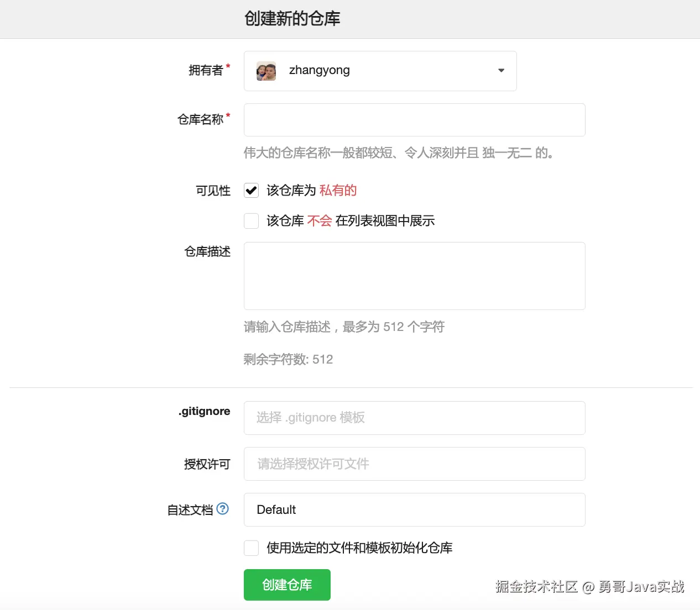Open the 自述文档 Default dropdown

coord(414,509)
